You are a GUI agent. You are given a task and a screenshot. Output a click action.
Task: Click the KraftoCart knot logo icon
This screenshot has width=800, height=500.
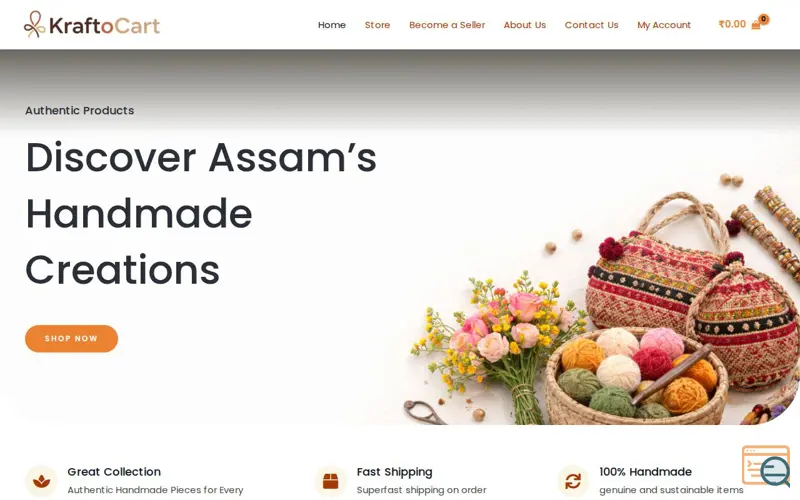pos(34,24)
